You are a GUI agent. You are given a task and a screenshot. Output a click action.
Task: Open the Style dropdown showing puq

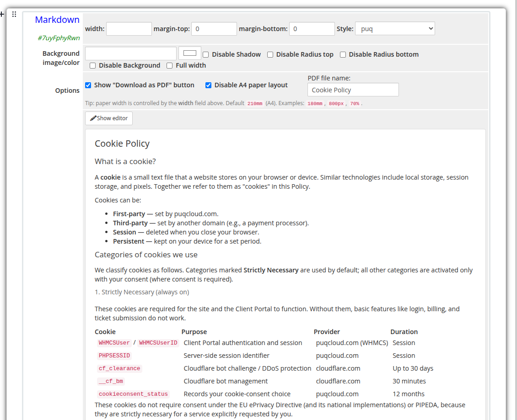coord(395,28)
